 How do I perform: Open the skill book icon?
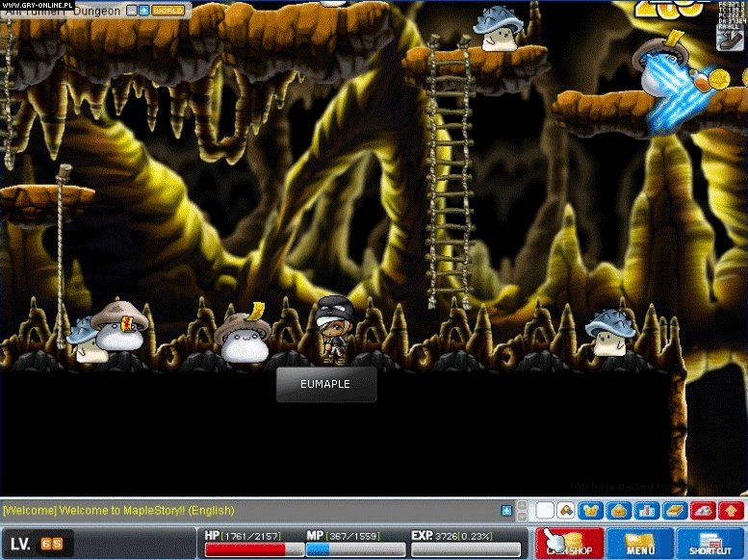click(673, 510)
